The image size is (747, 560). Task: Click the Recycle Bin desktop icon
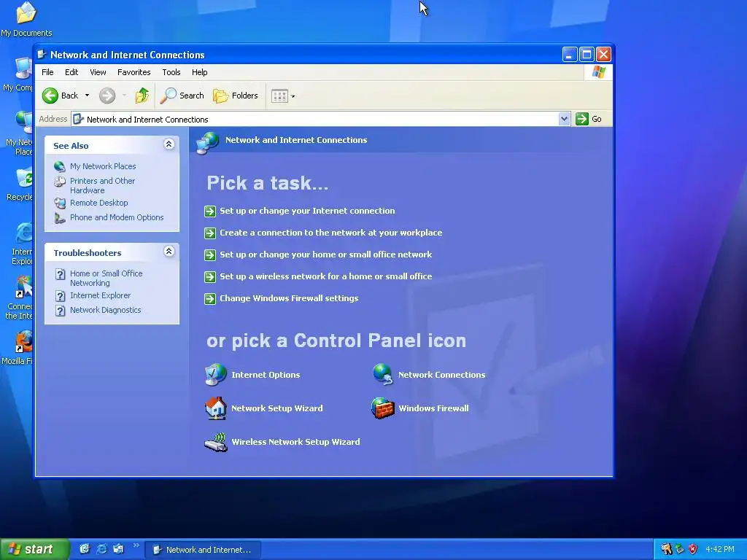(20, 185)
